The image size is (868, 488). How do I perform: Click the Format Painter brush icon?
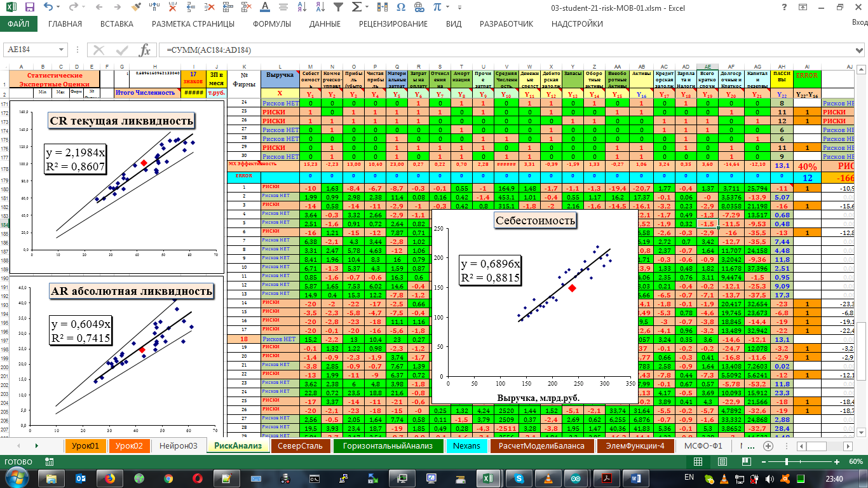coord(136,8)
